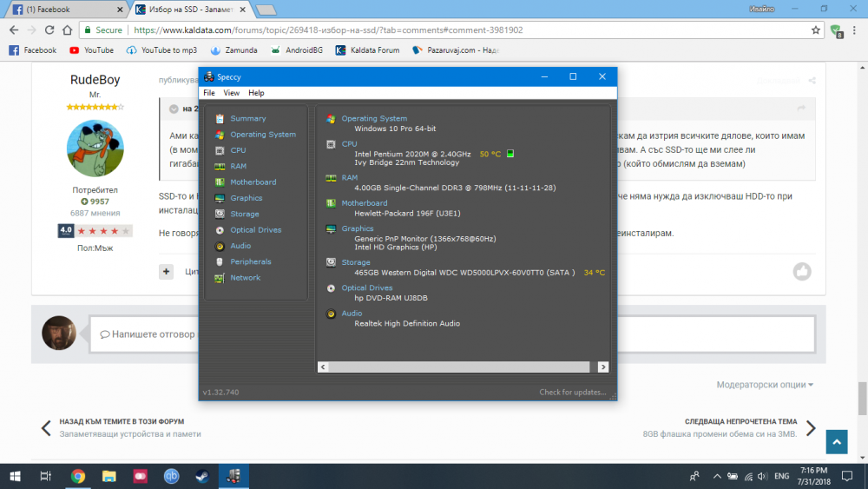
Task: Click Check for updates in Speccy
Action: point(573,392)
